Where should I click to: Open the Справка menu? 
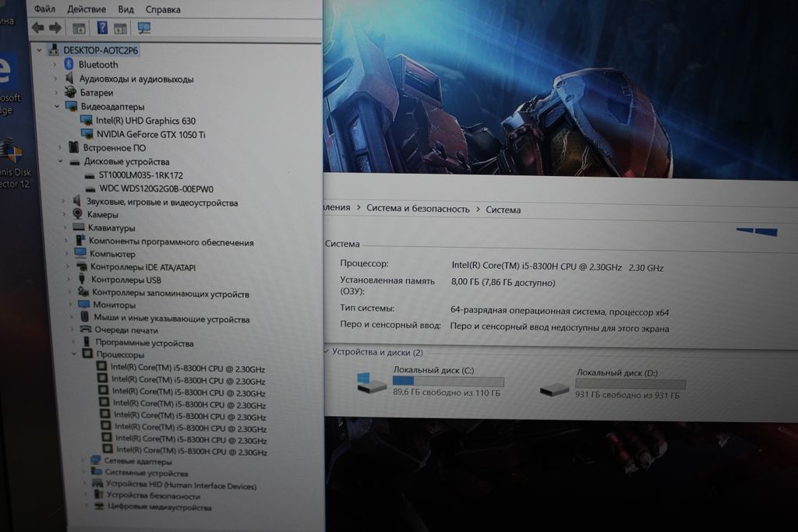[163, 9]
